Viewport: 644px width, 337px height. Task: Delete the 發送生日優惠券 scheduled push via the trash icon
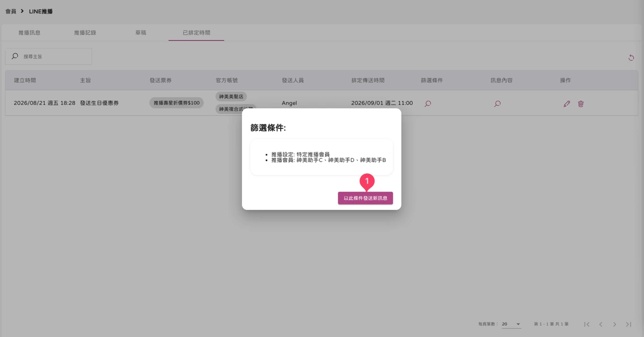point(581,104)
